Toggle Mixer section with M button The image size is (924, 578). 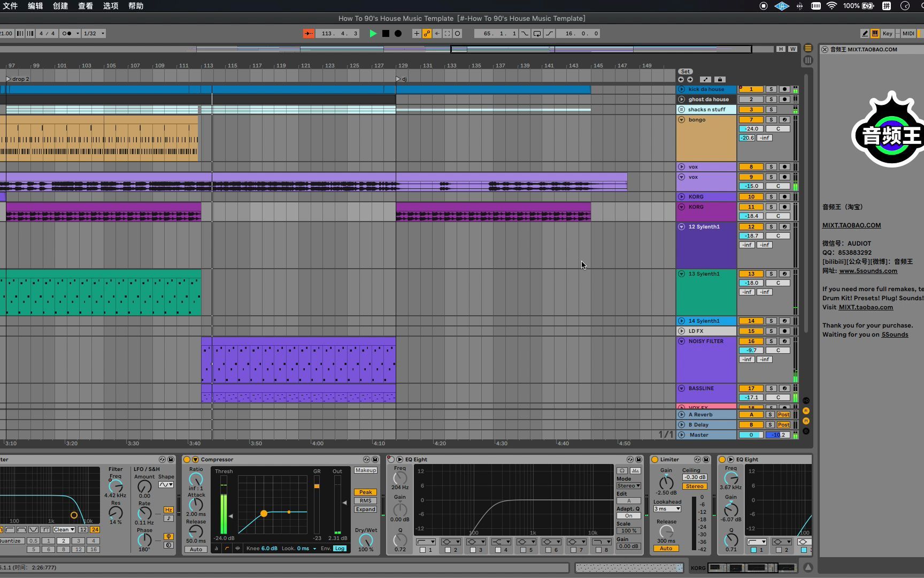click(806, 421)
